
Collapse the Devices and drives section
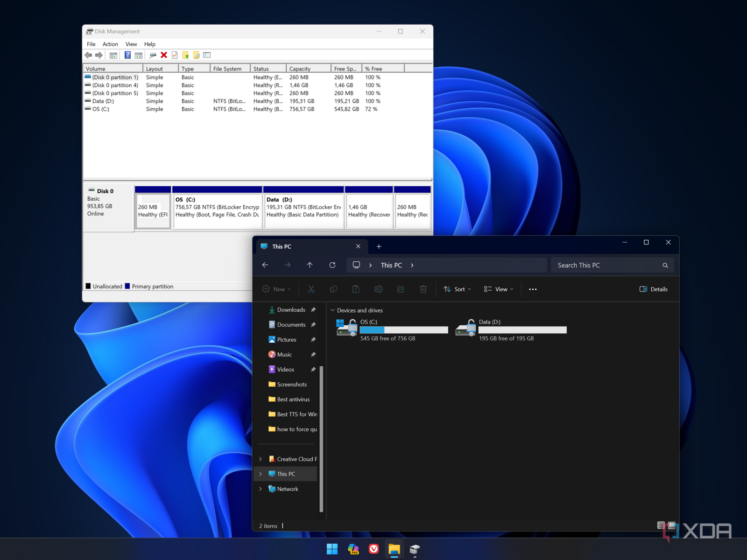(332, 310)
